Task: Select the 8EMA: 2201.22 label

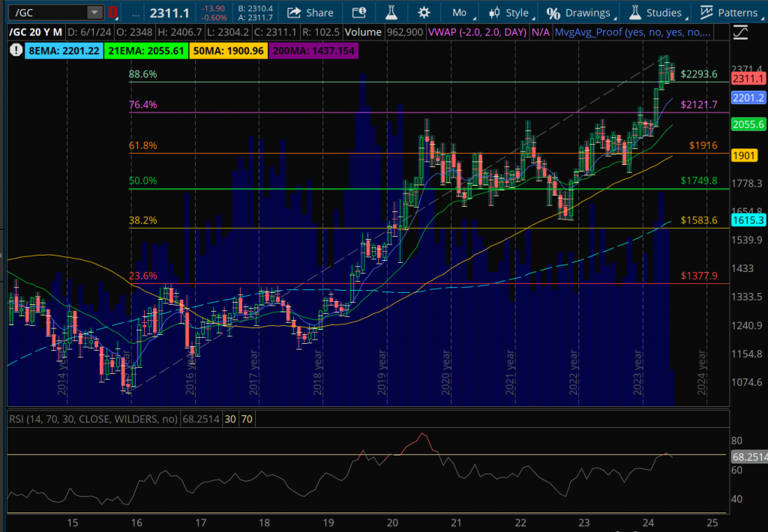Action: [x=64, y=50]
